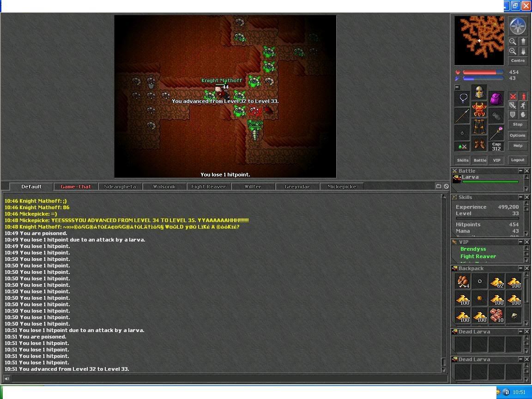Click the chat scrollbar up arrow
This screenshot has height=399, width=532.
tap(443, 196)
